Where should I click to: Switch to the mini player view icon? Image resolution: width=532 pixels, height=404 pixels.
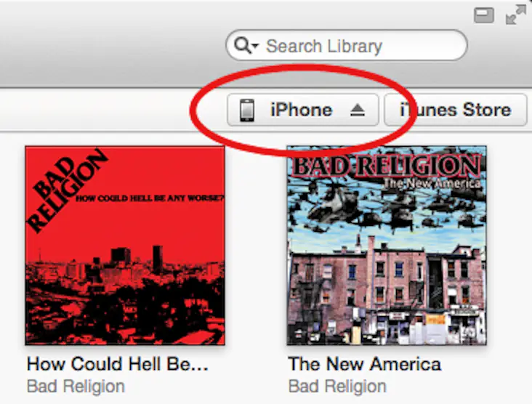[x=484, y=15]
